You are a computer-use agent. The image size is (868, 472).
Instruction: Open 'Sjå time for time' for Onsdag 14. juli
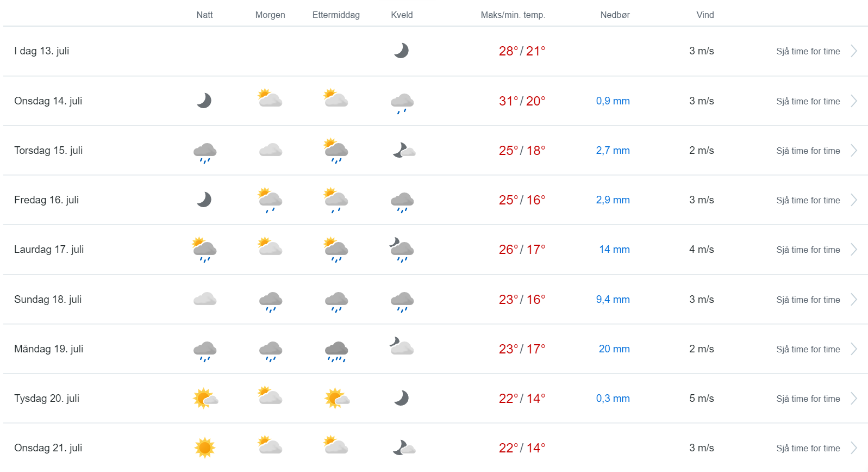pos(808,101)
